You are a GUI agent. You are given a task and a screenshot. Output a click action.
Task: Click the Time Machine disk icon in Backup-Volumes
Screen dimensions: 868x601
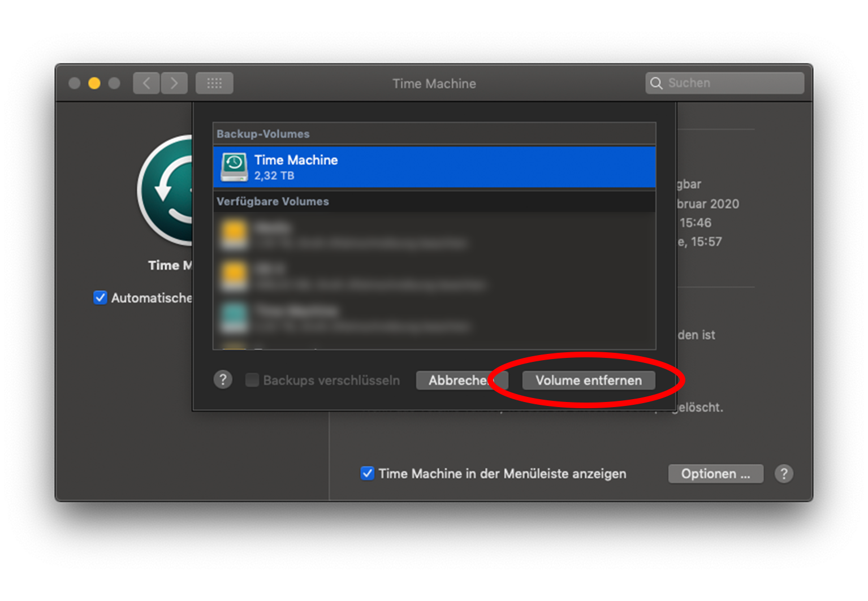pos(234,167)
